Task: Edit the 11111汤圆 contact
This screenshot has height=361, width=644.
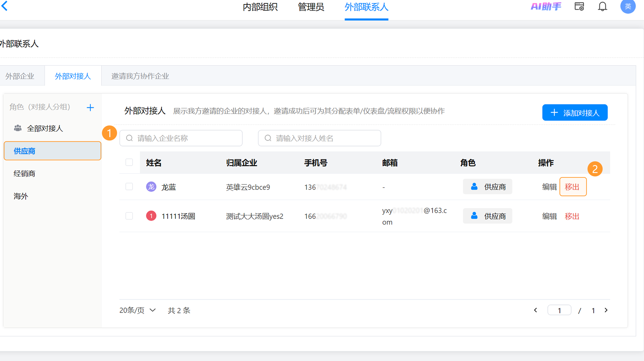Action: click(549, 216)
